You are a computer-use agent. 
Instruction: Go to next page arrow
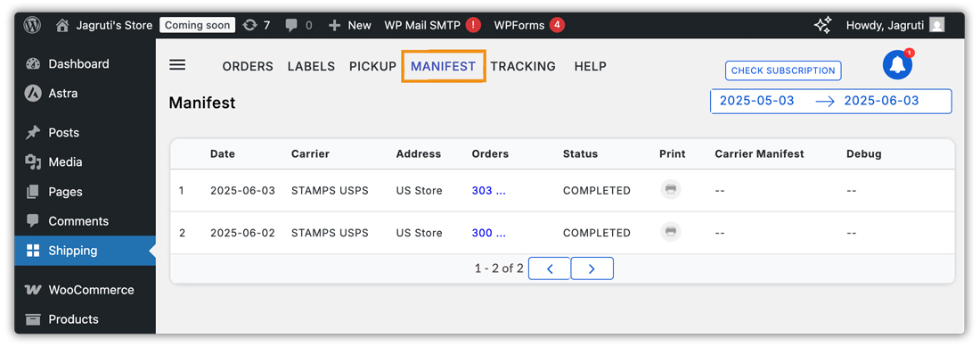tap(592, 269)
